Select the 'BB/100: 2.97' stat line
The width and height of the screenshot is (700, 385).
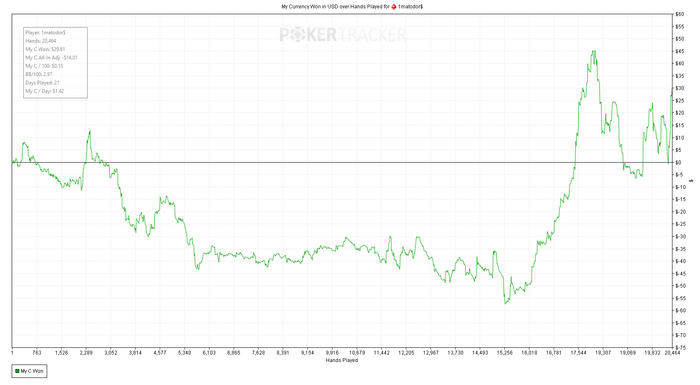[x=39, y=74]
